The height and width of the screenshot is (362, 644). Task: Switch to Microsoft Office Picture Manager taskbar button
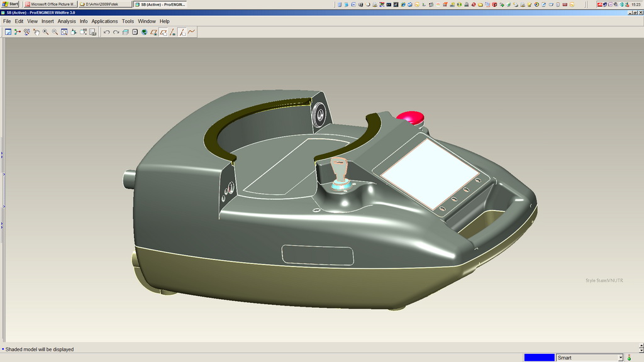(x=50, y=4)
